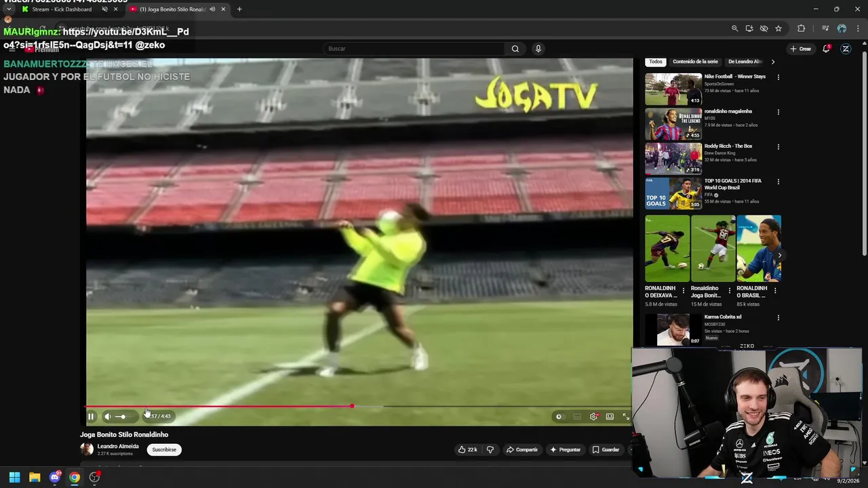Image resolution: width=868 pixels, height=488 pixels.
Task: Open the Windows Start menu
Action: click(14, 477)
